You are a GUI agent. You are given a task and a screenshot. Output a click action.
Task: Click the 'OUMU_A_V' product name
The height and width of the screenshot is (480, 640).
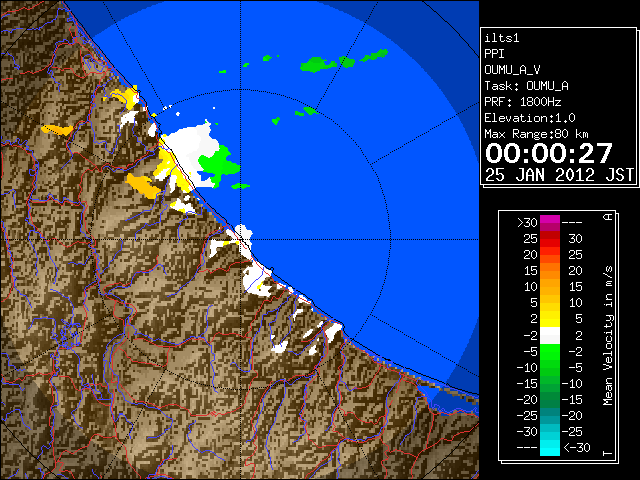click(512, 70)
